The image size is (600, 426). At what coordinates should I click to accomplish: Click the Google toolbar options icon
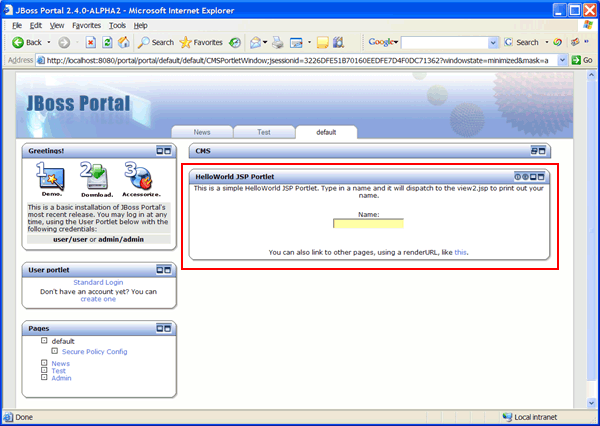[575, 42]
